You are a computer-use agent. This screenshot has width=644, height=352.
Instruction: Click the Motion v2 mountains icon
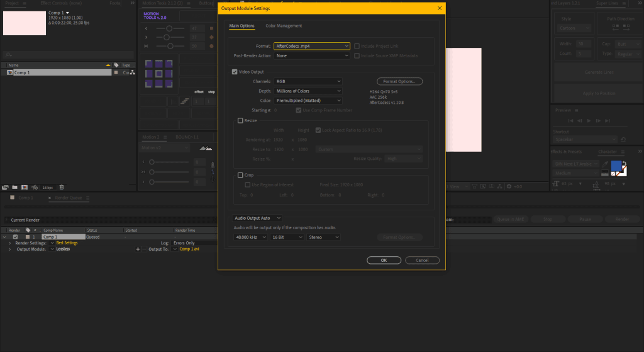[206, 148]
